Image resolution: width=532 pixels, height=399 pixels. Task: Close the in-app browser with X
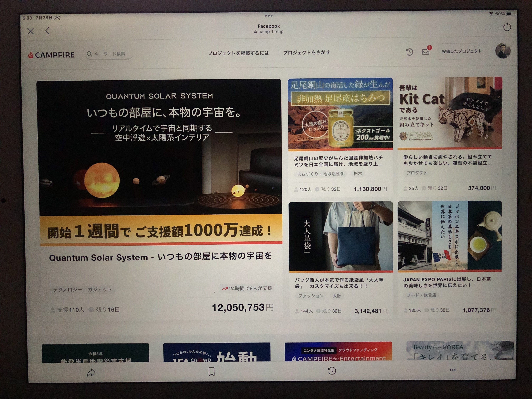(30, 31)
